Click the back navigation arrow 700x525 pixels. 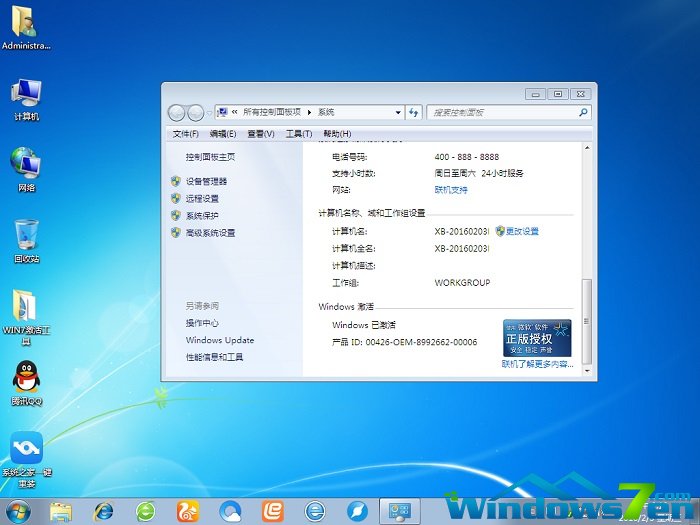click(177, 112)
